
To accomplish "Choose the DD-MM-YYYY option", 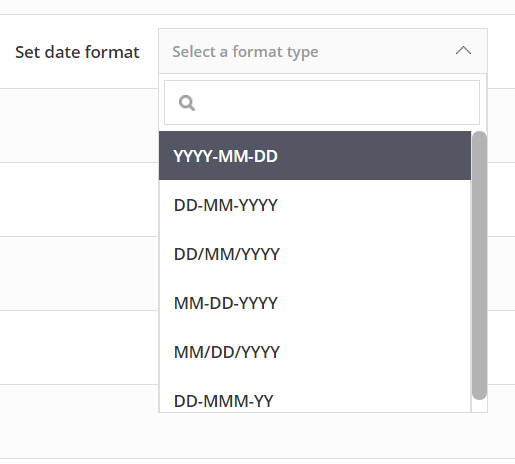I will click(x=315, y=205).
